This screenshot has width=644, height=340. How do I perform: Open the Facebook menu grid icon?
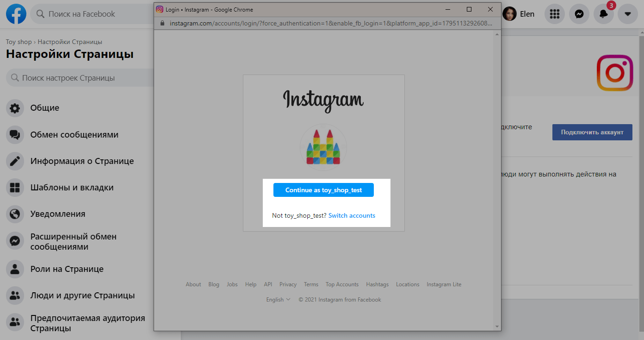pyautogui.click(x=554, y=14)
